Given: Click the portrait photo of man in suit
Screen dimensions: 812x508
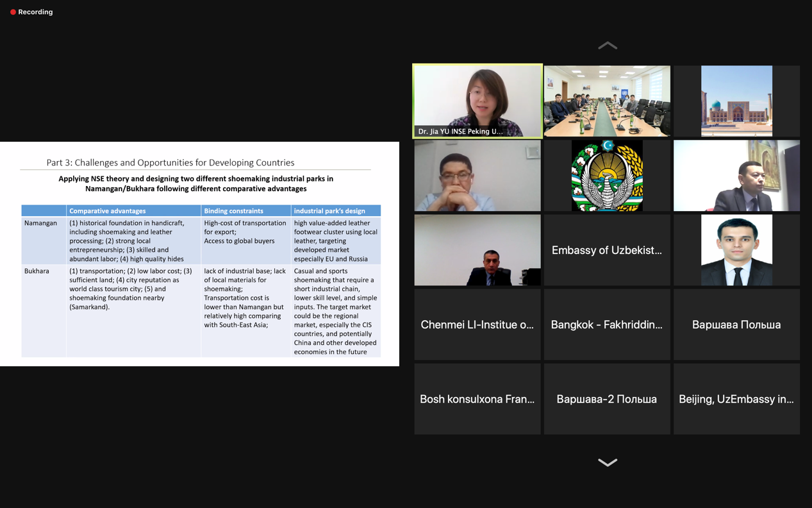Looking at the screenshot, I should tap(736, 250).
